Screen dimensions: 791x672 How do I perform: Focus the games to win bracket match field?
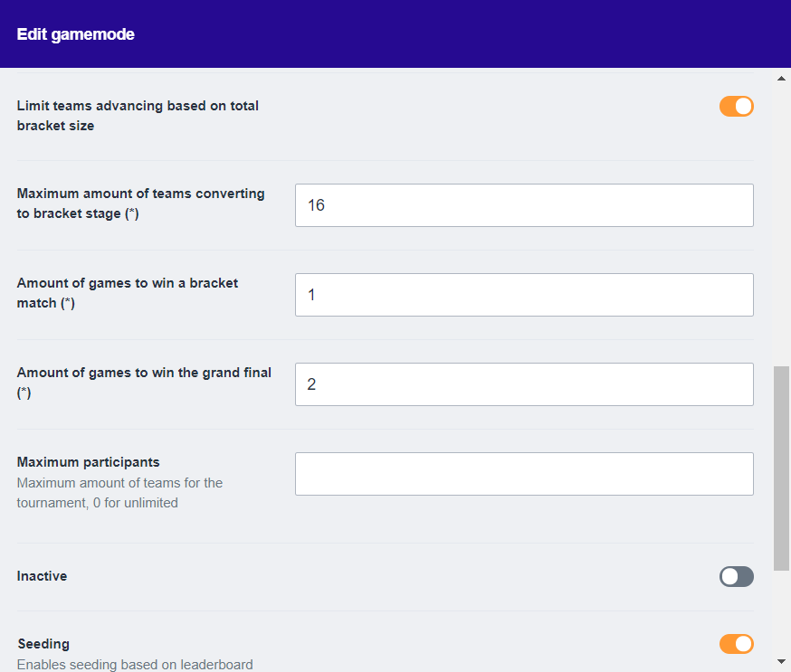pyautogui.click(x=524, y=295)
